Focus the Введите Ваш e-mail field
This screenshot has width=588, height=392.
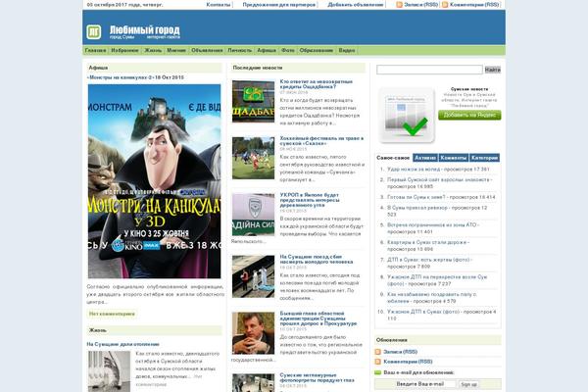pos(419,384)
